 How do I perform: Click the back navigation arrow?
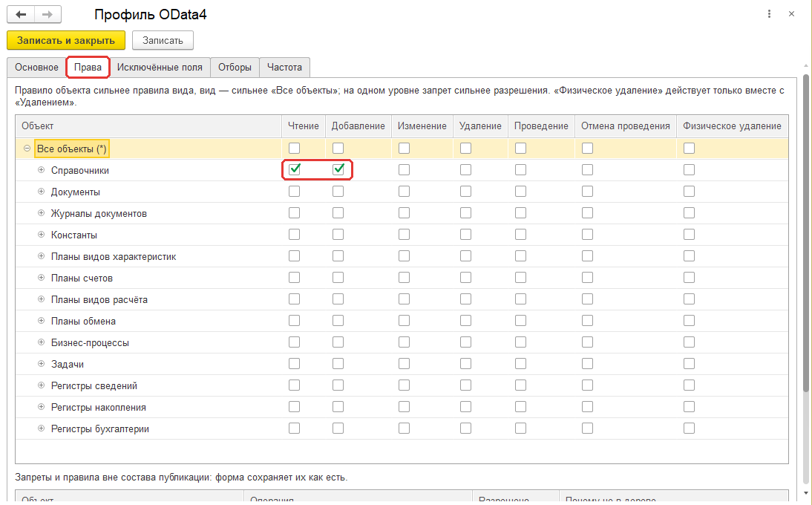click(21, 15)
